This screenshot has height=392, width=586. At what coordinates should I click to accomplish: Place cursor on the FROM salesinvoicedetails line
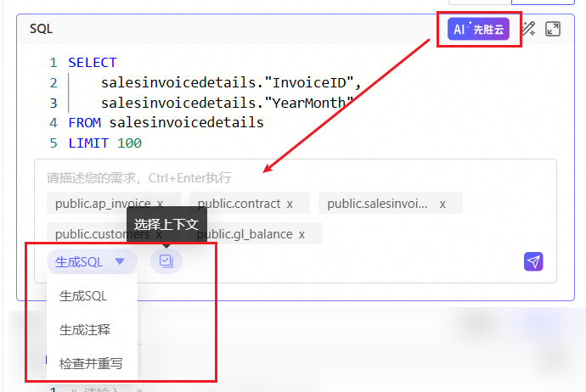pos(166,123)
